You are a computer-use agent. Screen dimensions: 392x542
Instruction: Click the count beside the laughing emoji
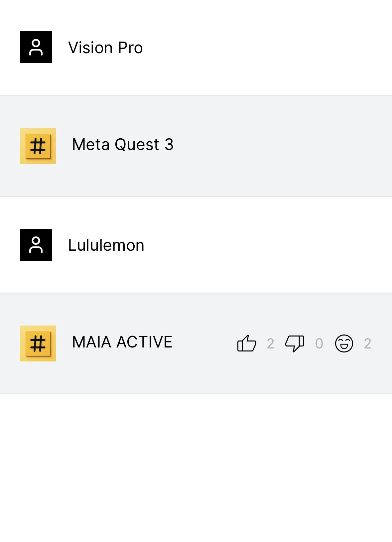(367, 343)
